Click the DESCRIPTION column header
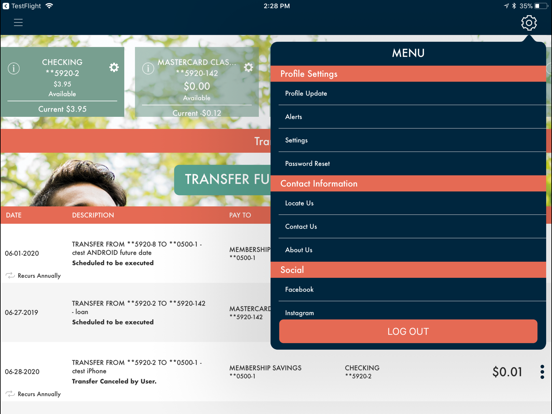The width and height of the screenshot is (552, 414). 93,215
